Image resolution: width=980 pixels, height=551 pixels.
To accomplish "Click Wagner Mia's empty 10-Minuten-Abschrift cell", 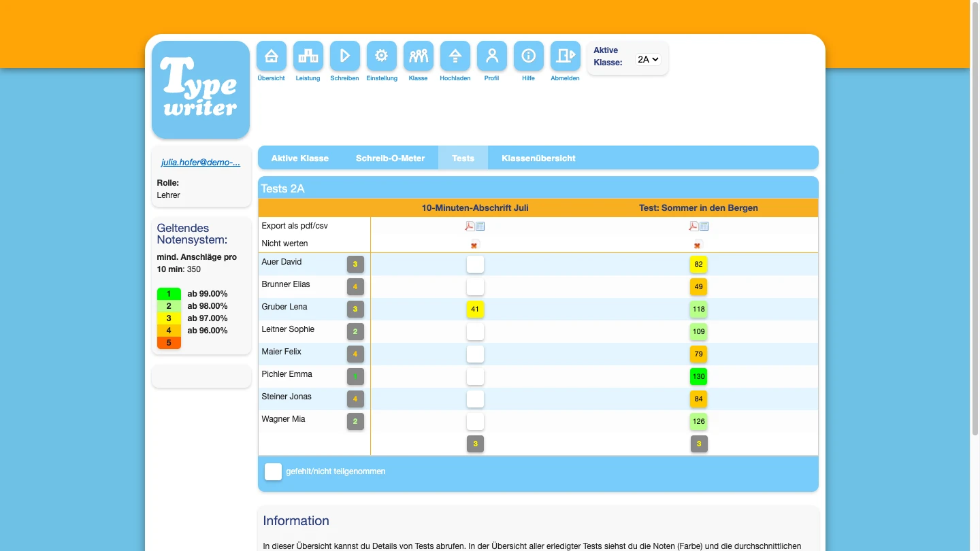I will pos(475,422).
